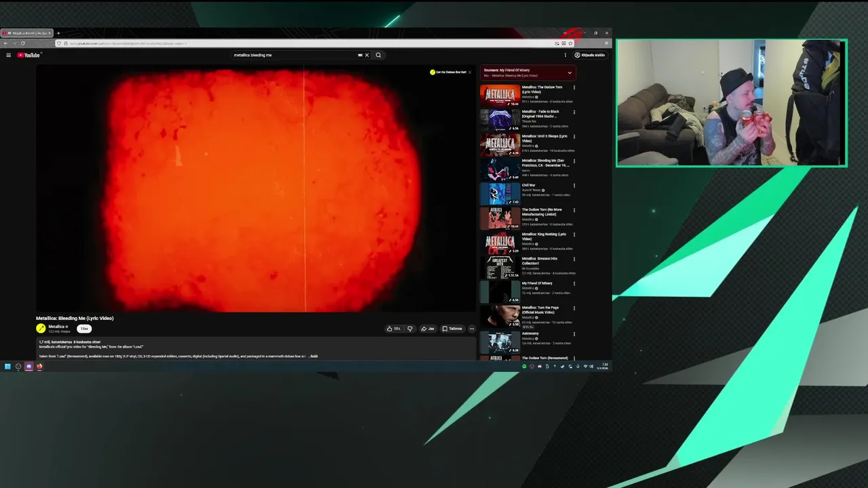Dislike the video with the thumbs-down button
This screenshot has height=488, width=868.
[410, 329]
